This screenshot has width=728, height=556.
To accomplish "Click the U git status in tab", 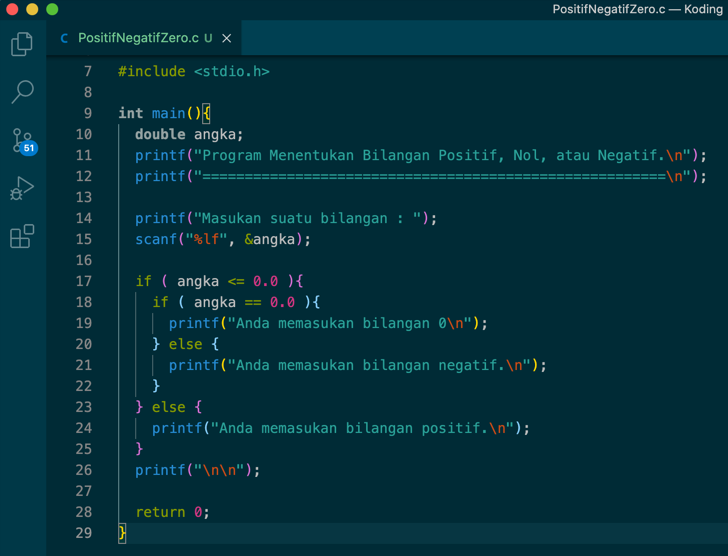I will (208, 38).
